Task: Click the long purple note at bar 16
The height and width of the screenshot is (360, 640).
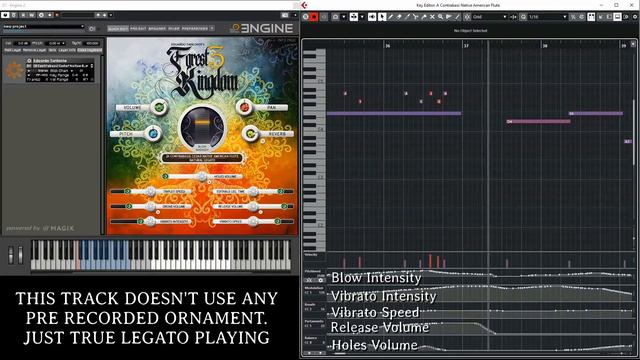Action: (x=394, y=113)
